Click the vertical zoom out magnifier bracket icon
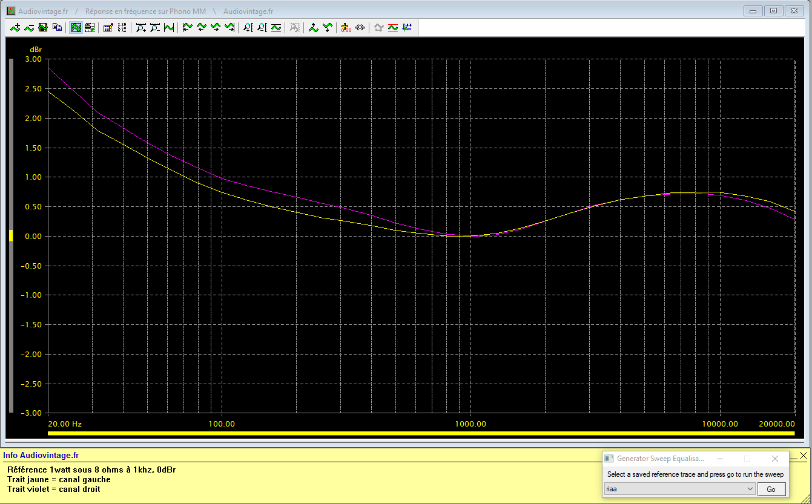This screenshot has width=812, height=504. click(262, 27)
